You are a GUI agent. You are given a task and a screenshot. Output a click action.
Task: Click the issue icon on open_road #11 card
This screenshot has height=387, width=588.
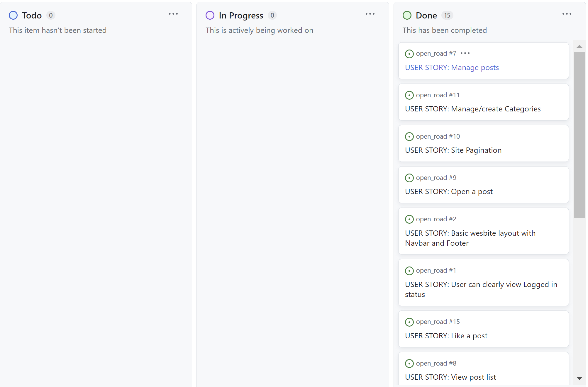409,95
